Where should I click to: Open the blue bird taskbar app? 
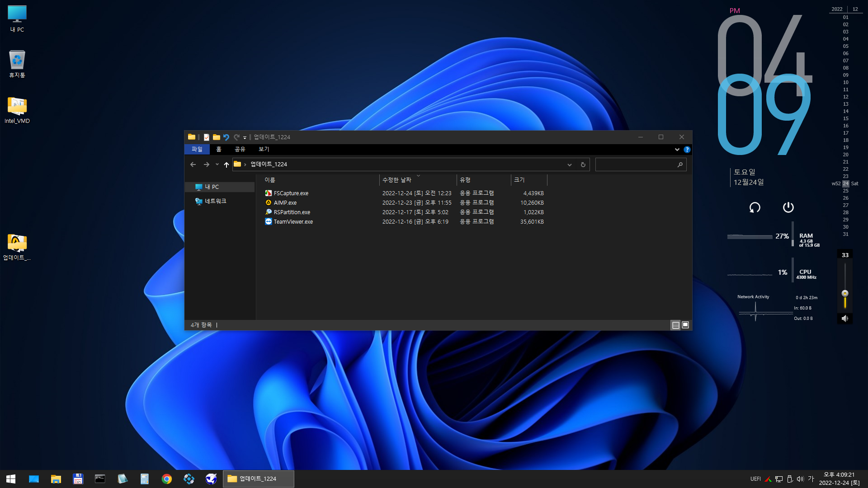(211, 479)
